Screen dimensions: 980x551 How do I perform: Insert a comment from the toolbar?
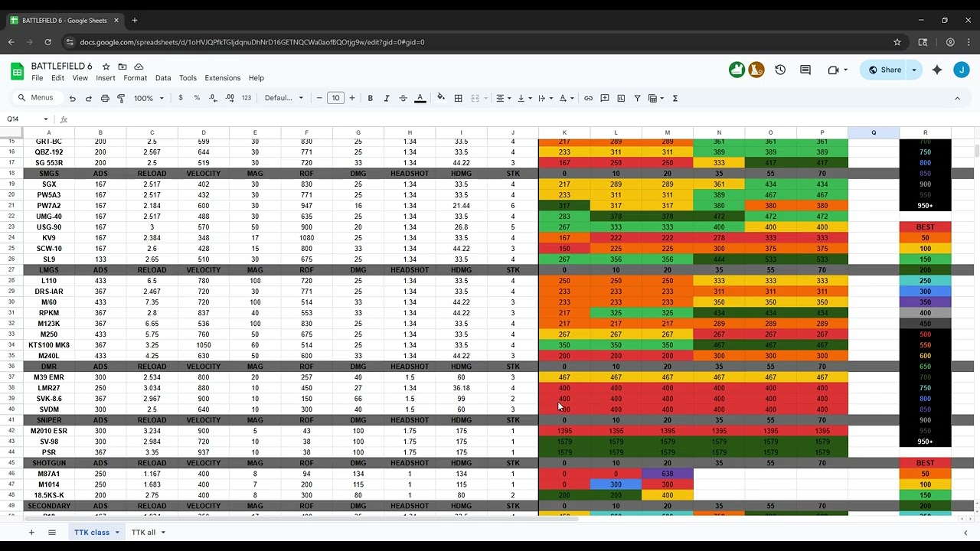pos(605,98)
